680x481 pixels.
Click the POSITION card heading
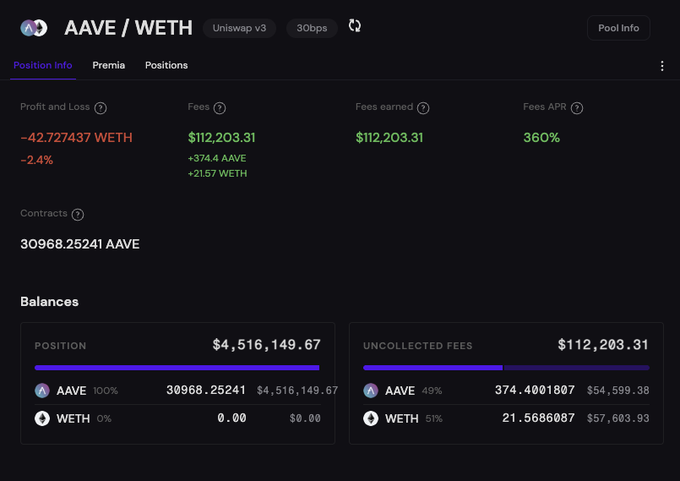pyautogui.click(x=60, y=346)
